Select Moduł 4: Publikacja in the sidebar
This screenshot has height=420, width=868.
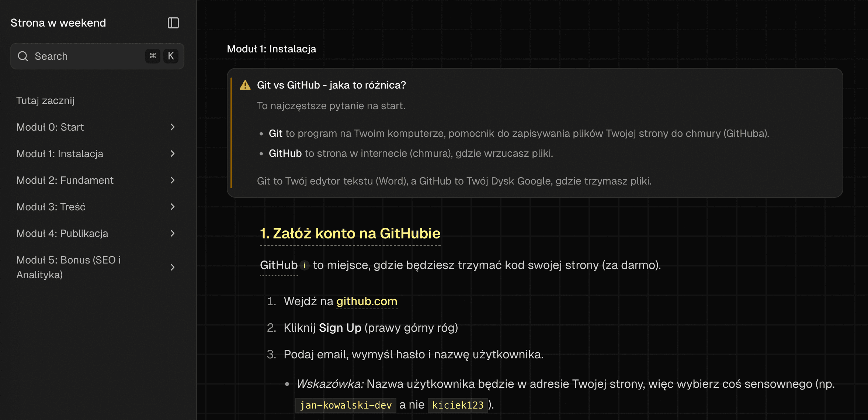click(62, 233)
